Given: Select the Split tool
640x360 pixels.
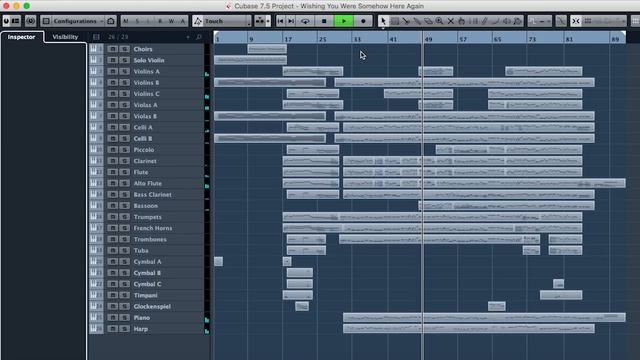Looking at the screenshot, I should 406,21.
